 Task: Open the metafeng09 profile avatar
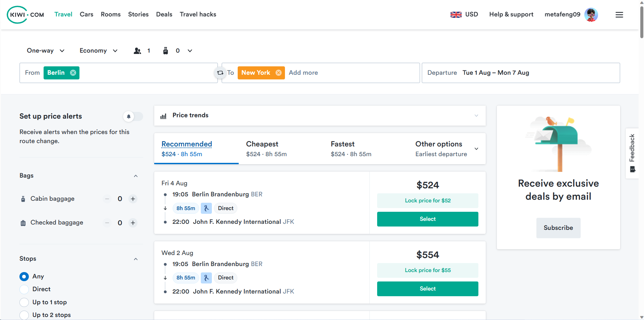[x=591, y=15]
